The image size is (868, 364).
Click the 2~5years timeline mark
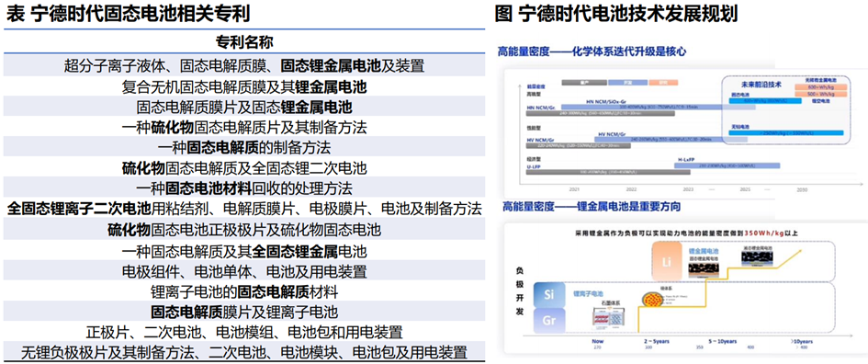click(x=657, y=341)
